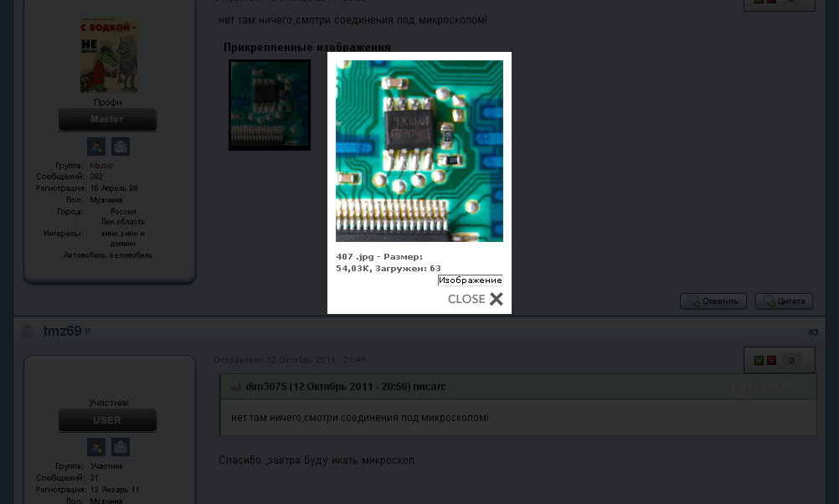This screenshot has width=839, height=504.
Task: Click the user icon below the USER badge
Action: [x=96, y=447]
